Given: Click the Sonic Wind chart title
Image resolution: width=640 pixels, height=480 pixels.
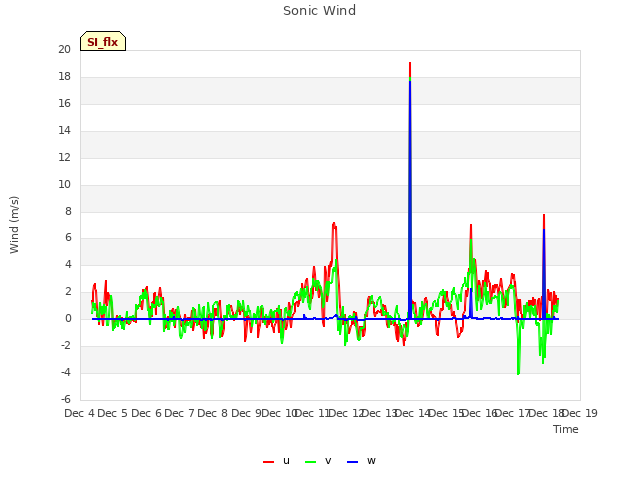Looking at the screenshot, I should click(320, 11).
